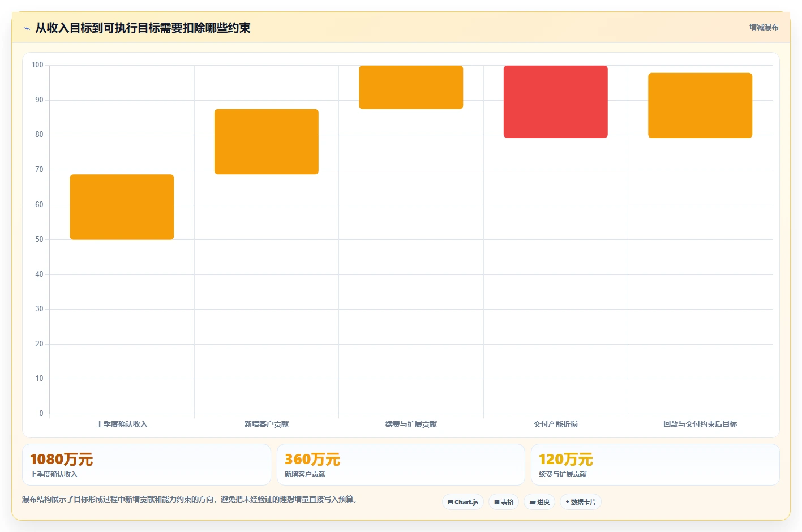Image resolution: width=802 pixels, height=532 pixels.
Task: Click the 120万元 data card
Action: [655, 465]
